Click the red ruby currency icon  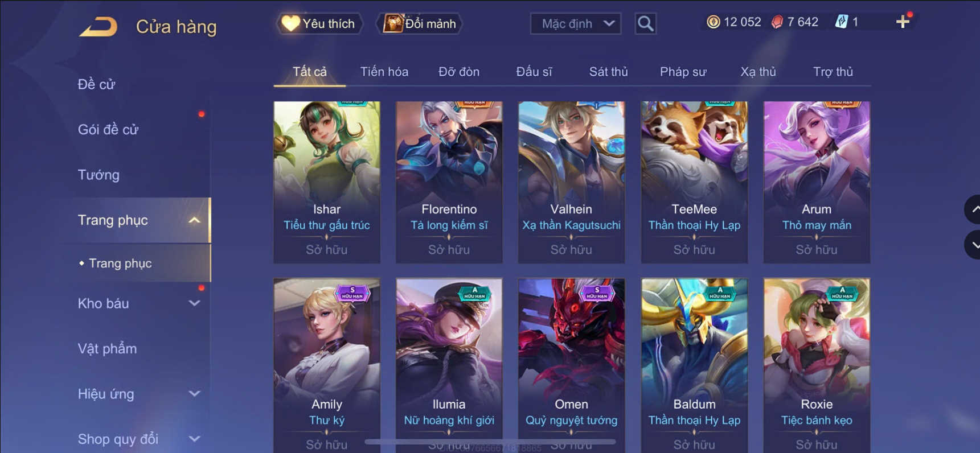click(777, 22)
